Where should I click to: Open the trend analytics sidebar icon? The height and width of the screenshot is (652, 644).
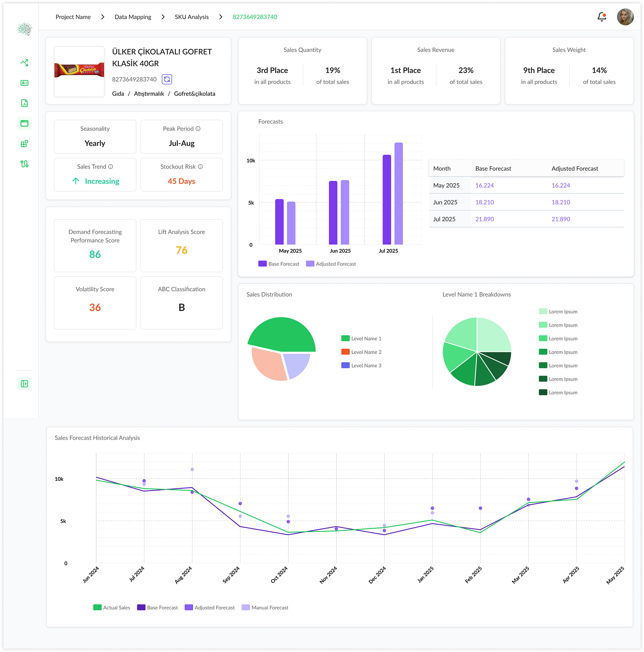click(24, 62)
